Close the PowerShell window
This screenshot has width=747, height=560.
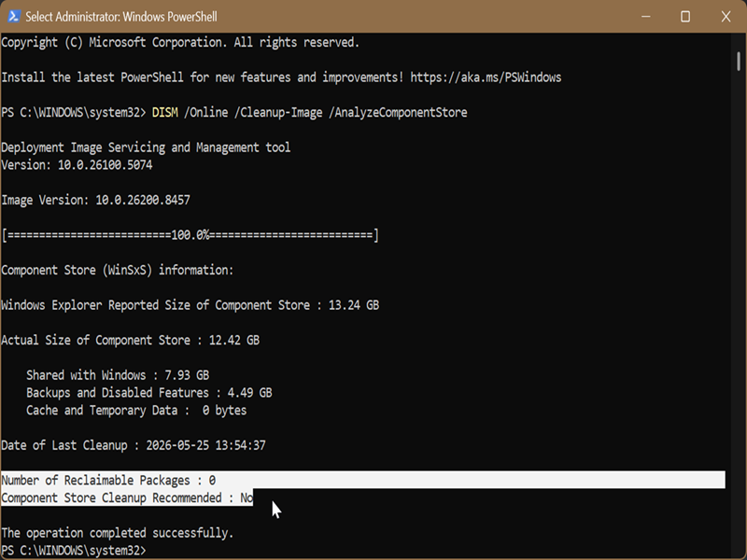click(726, 16)
